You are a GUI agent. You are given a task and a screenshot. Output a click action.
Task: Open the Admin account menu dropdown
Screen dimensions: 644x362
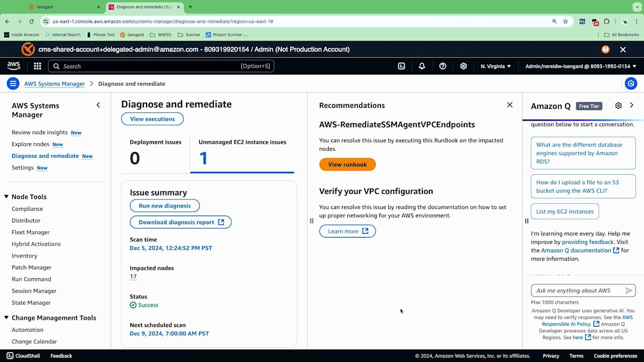(581, 66)
